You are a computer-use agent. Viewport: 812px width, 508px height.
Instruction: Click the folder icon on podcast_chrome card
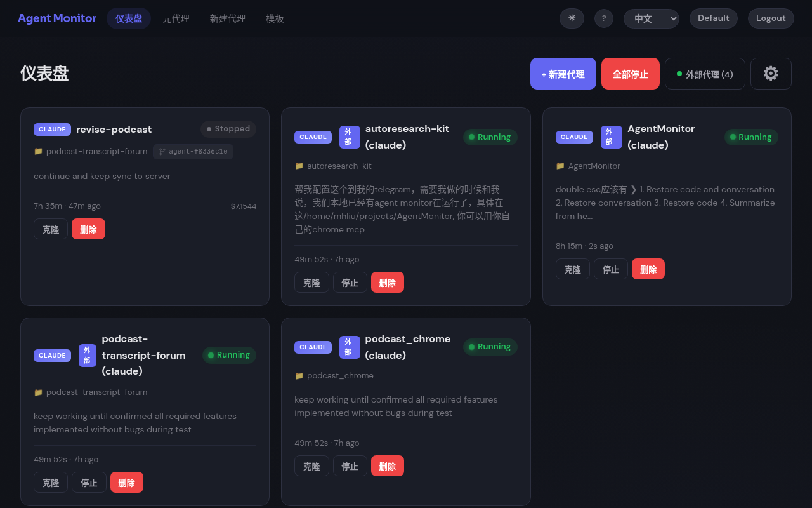[x=299, y=375]
